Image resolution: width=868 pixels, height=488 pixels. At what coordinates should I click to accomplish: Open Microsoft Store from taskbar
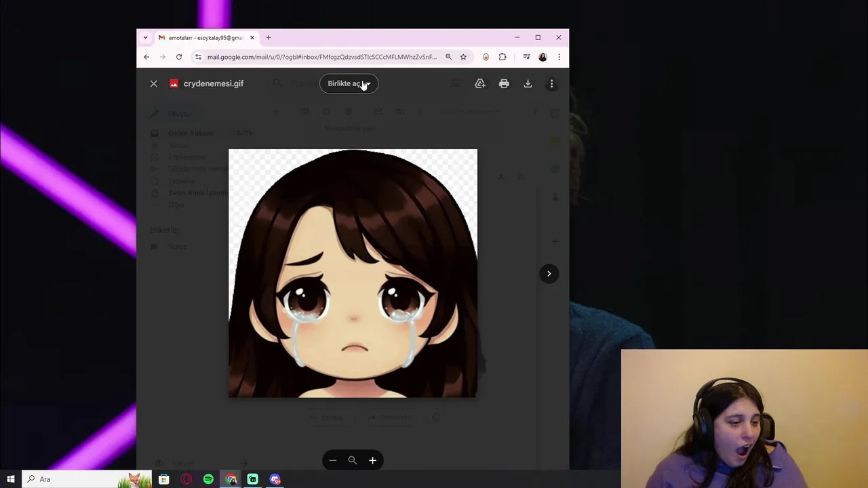163,479
